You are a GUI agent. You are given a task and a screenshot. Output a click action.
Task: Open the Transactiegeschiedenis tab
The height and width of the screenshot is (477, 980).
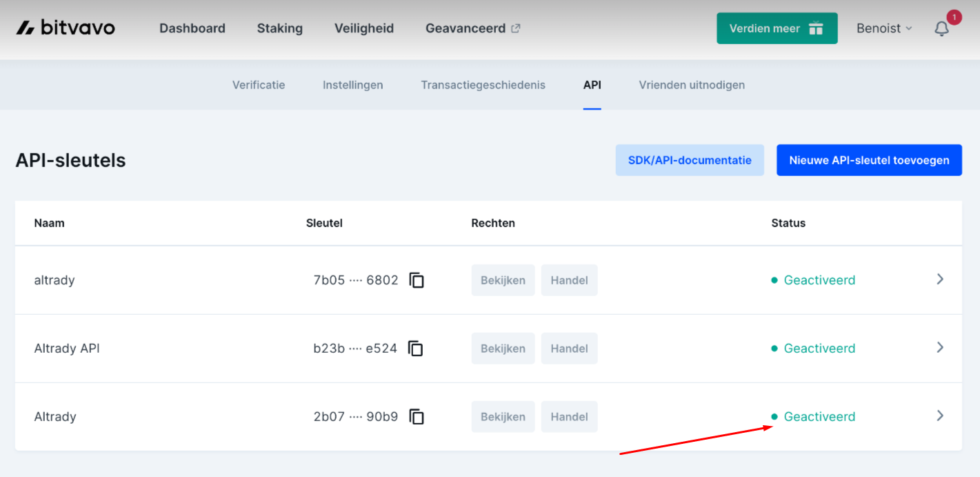click(483, 85)
